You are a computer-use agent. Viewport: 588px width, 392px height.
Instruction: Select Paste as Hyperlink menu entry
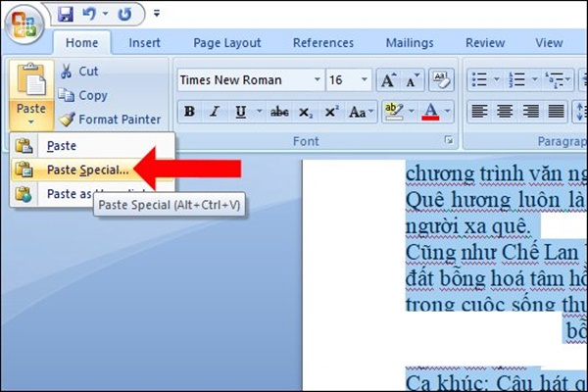tap(92, 194)
